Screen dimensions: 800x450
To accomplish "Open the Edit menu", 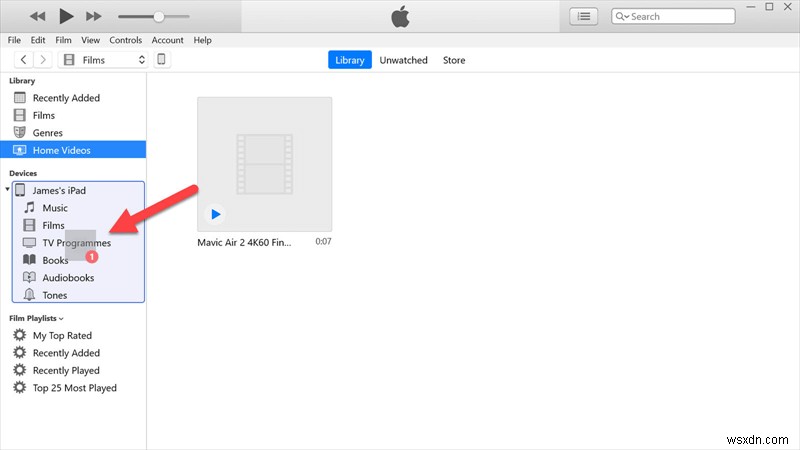I will [x=38, y=40].
